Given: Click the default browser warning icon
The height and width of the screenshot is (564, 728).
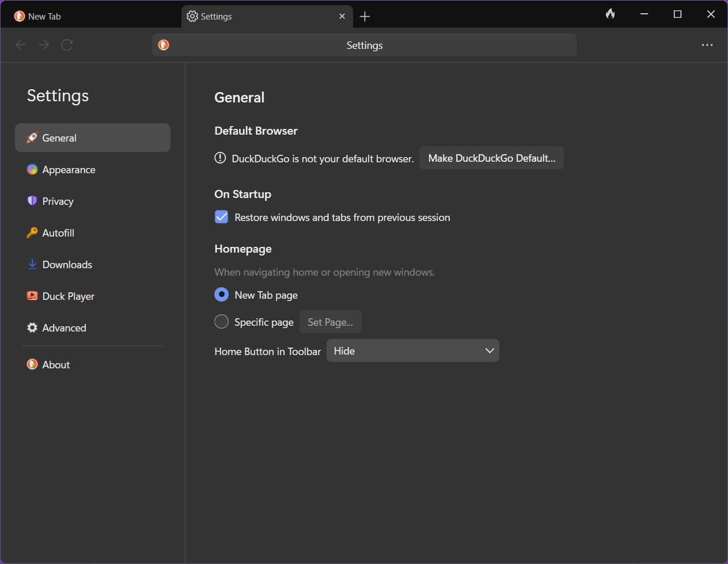Looking at the screenshot, I should pyautogui.click(x=220, y=158).
